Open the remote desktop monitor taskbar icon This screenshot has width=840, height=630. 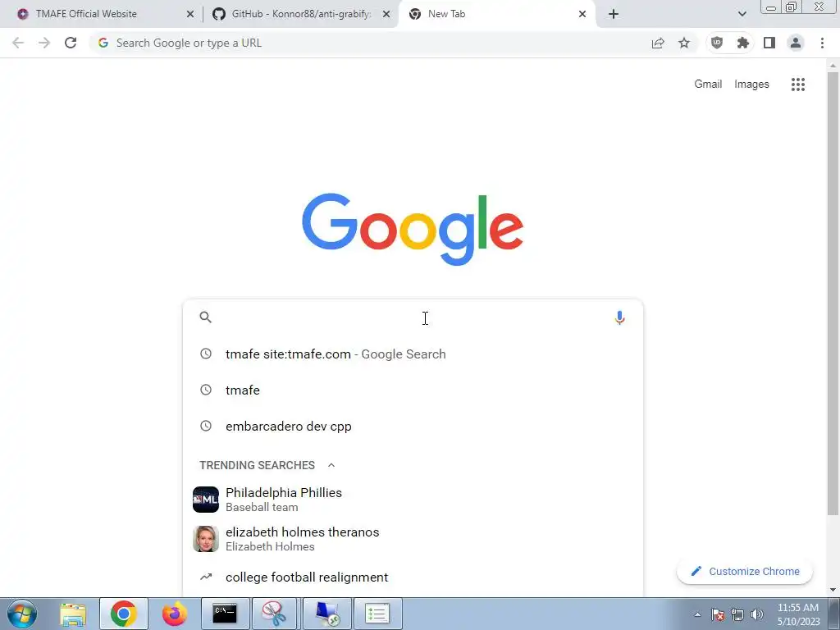tap(326, 614)
